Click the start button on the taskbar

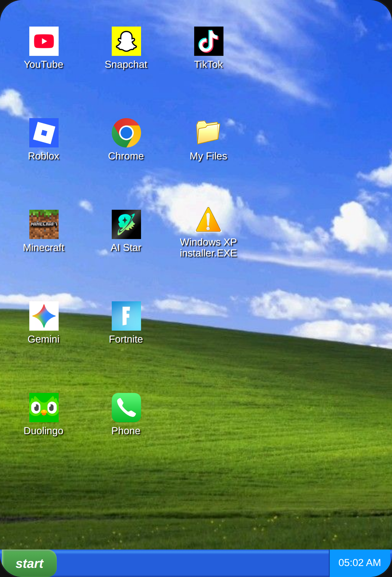[29, 563]
